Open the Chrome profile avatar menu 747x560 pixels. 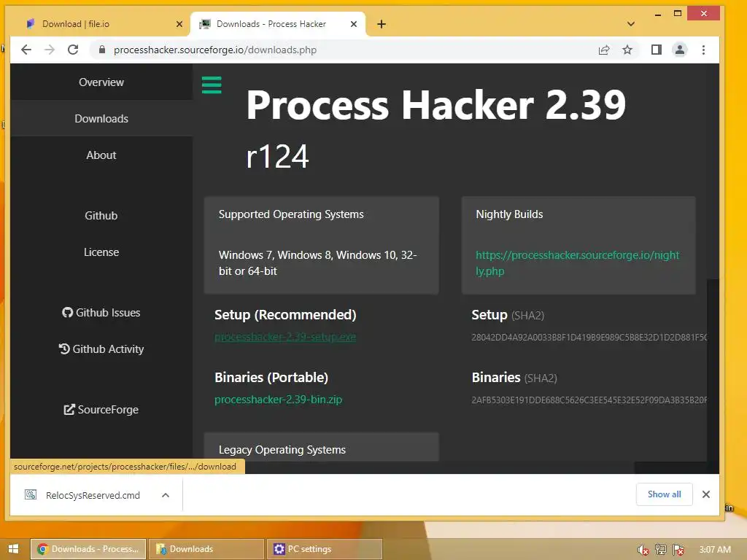tap(680, 50)
